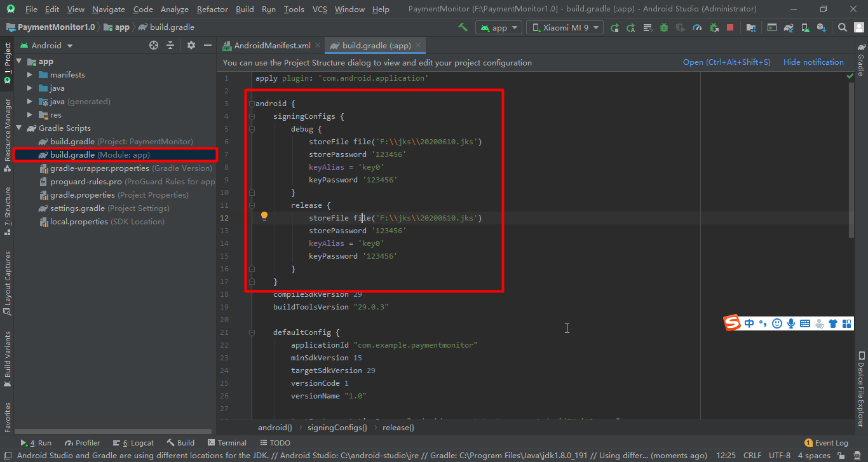Open gradle.properties (Project Properties) file
Viewport: 868px width, 462px height.
(114, 195)
